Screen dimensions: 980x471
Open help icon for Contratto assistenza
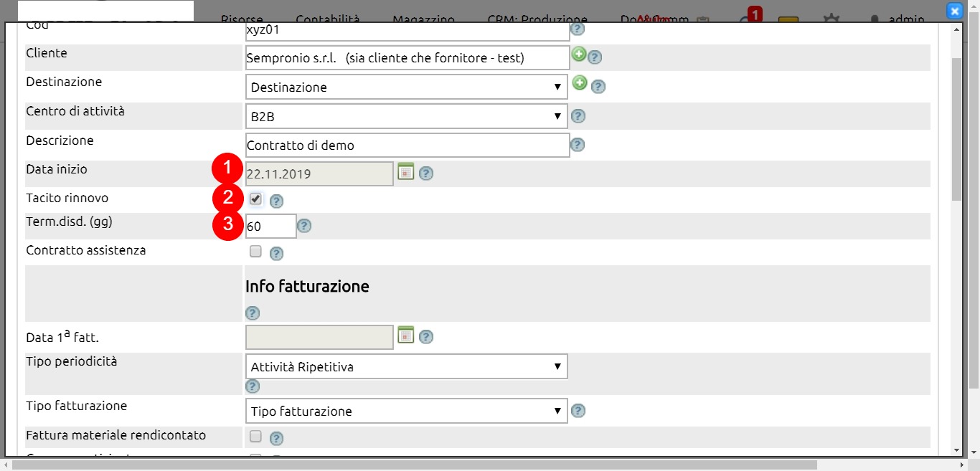point(276,253)
